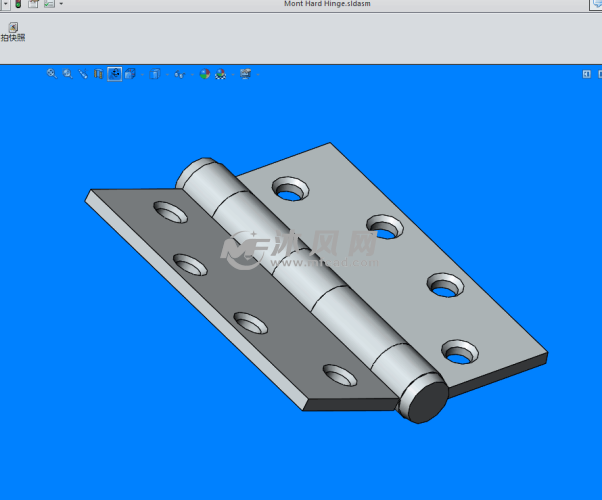Toggle the highlighted view toolbar button
This screenshot has width=602, height=500.
click(115, 74)
